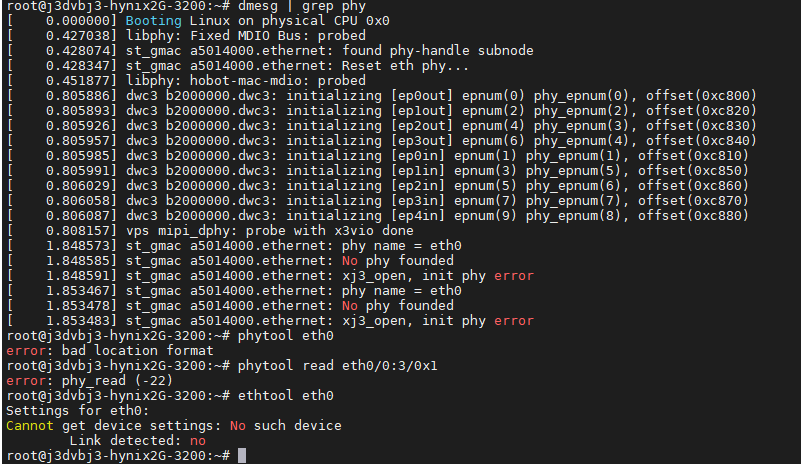Click the terminal cursor at the last prompt
The height and width of the screenshot is (464, 801).
click(x=242, y=456)
